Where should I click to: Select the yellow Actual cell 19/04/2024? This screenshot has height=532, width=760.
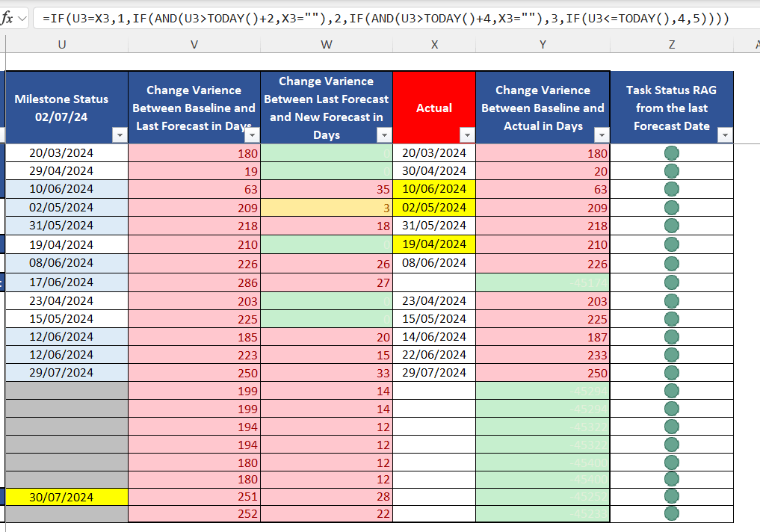(434, 244)
